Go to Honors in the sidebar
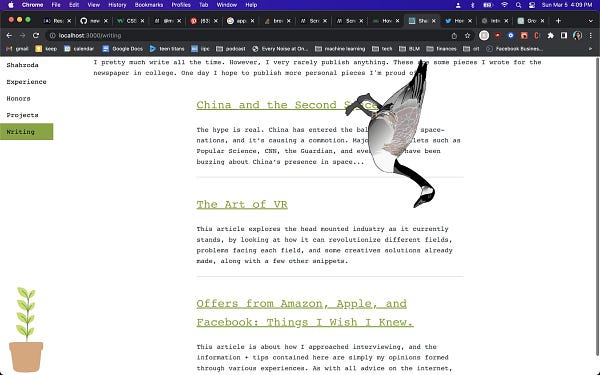This screenshot has height=375, width=600. [x=18, y=98]
